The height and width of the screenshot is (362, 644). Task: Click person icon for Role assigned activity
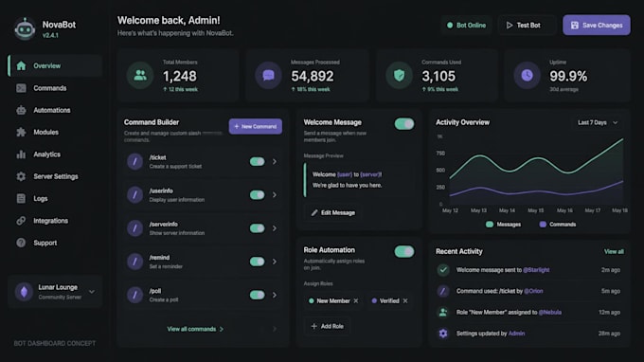(x=443, y=313)
